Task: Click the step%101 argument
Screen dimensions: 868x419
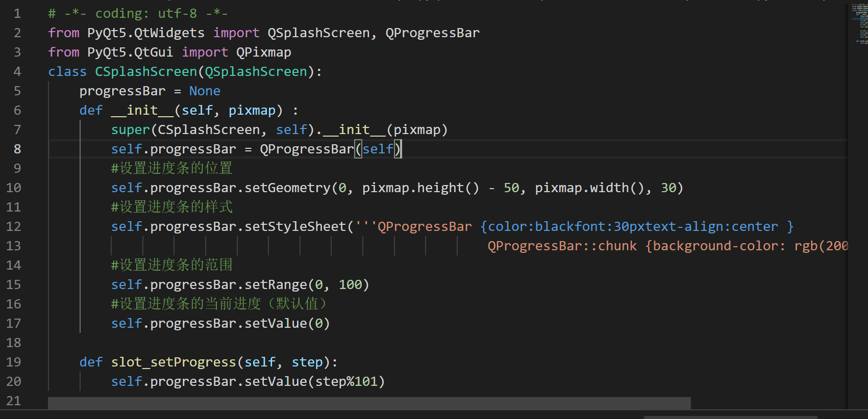Action: 346,381
